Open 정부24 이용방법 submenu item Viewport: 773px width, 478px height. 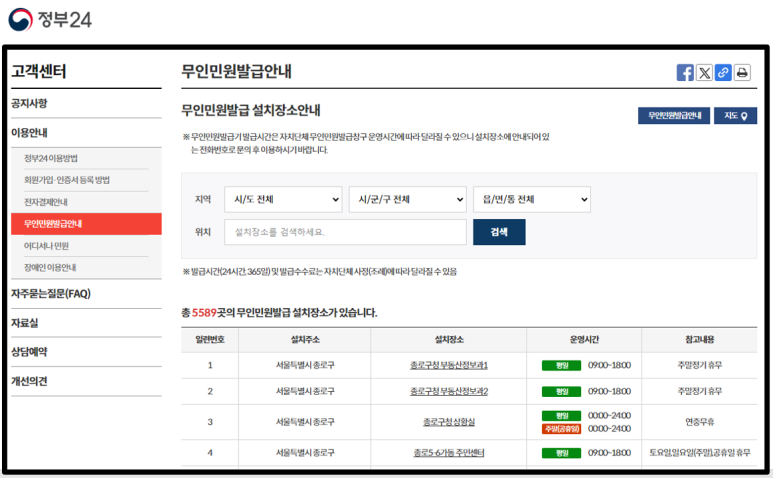(x=51, y=158)
